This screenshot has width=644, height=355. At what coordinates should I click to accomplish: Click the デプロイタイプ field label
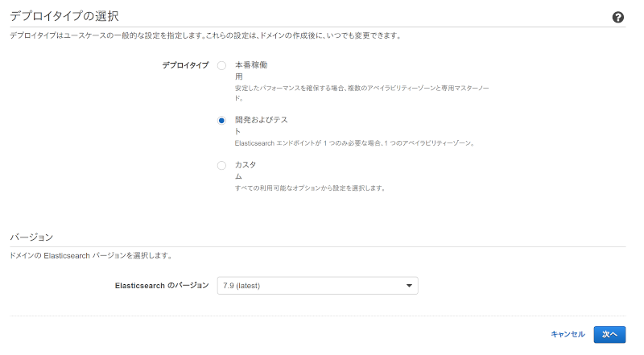[185, 65]
